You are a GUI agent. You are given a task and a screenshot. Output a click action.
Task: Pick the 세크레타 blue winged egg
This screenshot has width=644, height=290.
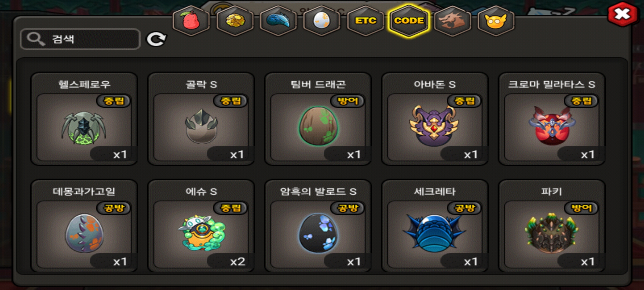pos(435,226)
